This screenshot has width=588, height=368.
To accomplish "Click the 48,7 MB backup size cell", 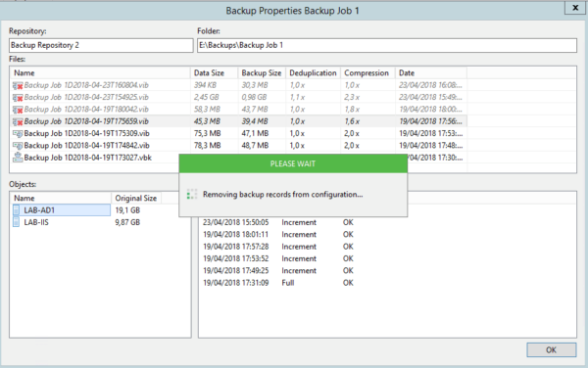I will [x=255, y=146].
